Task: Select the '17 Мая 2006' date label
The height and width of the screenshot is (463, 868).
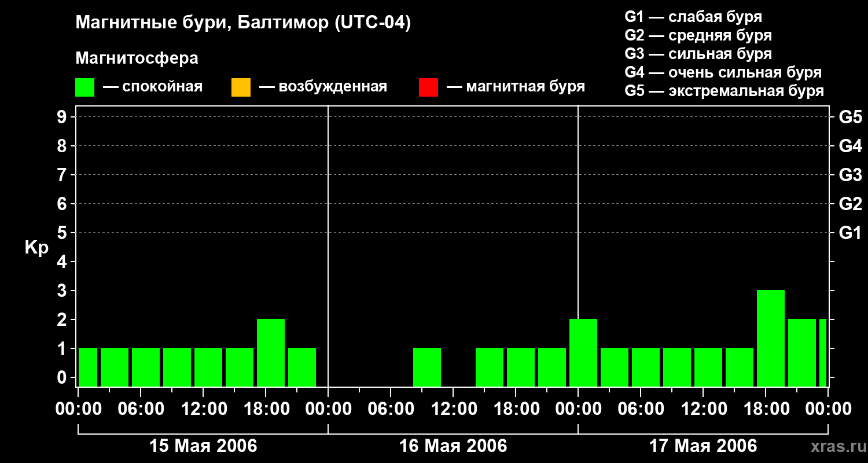Action: (703, 446)
